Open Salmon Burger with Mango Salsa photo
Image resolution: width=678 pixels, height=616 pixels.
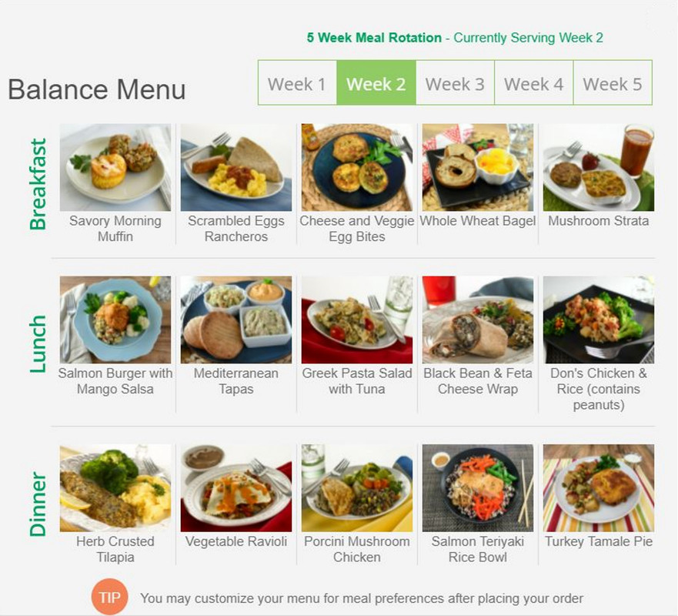(x=115, y=320)
